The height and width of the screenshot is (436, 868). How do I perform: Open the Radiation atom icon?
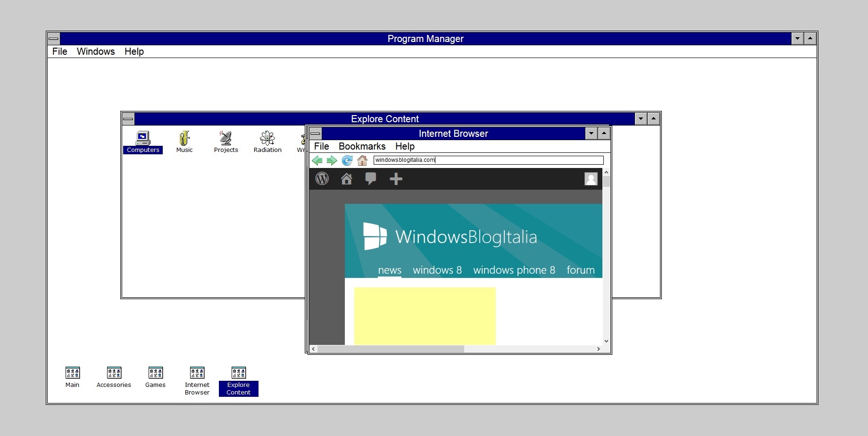click(267, 142)
